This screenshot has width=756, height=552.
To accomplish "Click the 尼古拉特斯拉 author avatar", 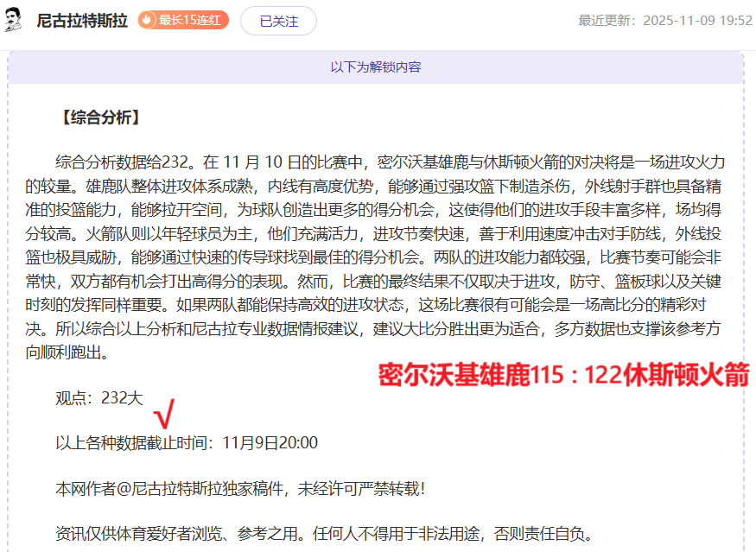I will tap(14, 20).
